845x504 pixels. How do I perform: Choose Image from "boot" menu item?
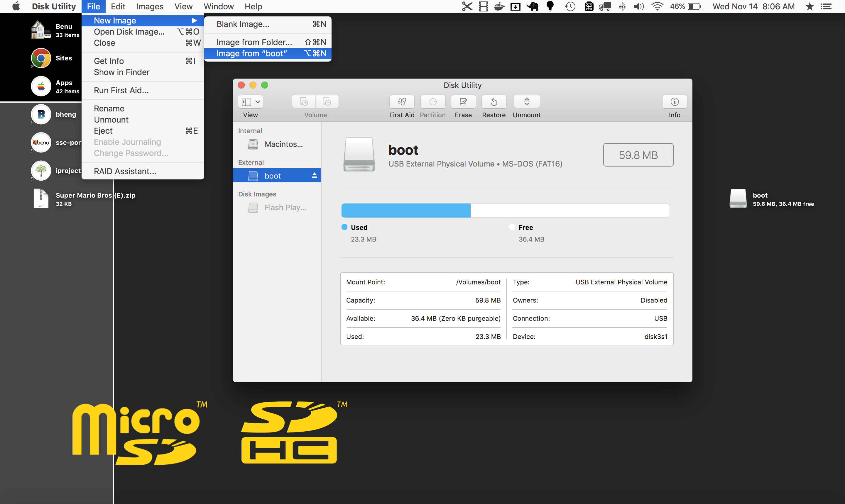pos(268,53)
